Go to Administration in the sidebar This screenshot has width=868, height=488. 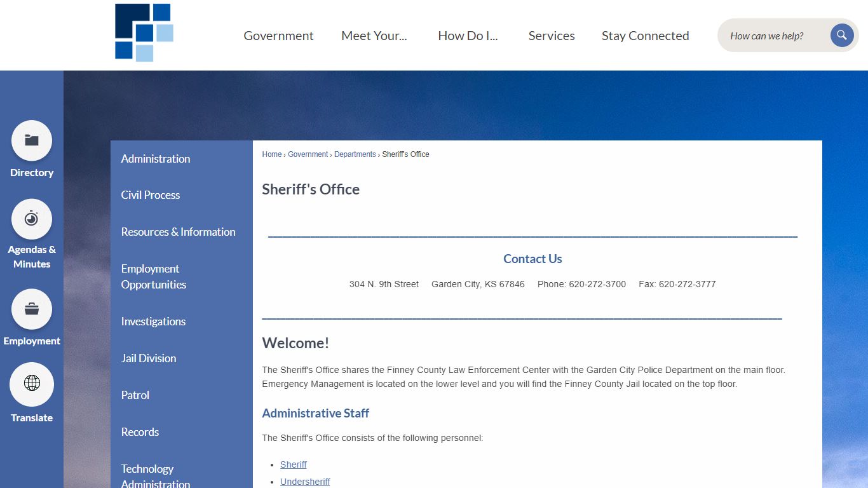182,159
